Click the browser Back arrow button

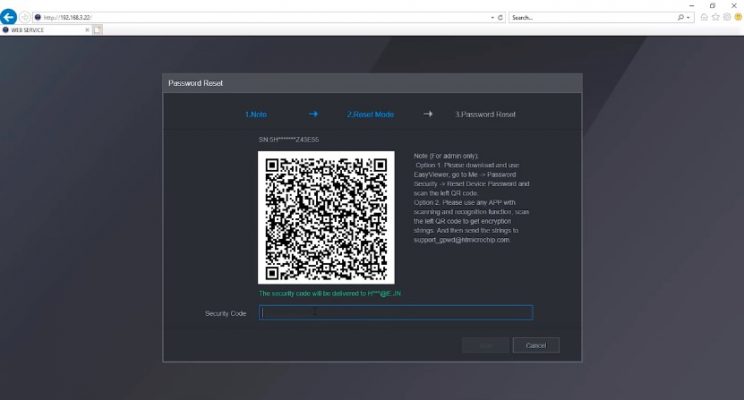coord(10,17)
